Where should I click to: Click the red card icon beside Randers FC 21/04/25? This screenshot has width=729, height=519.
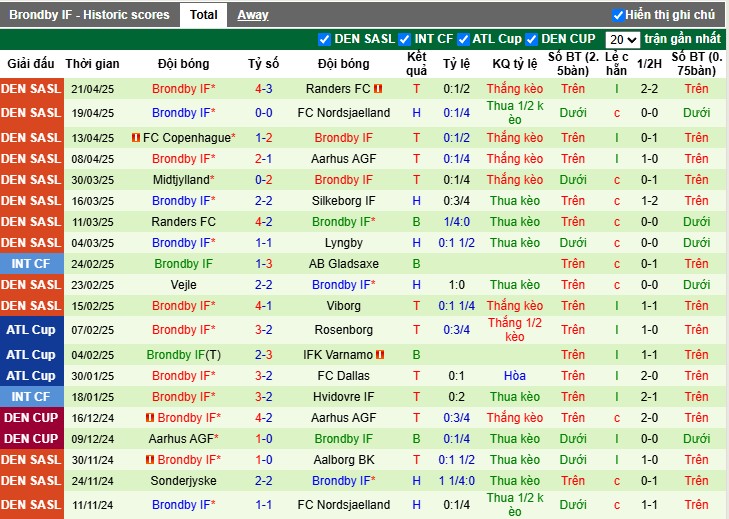[378, 88]
